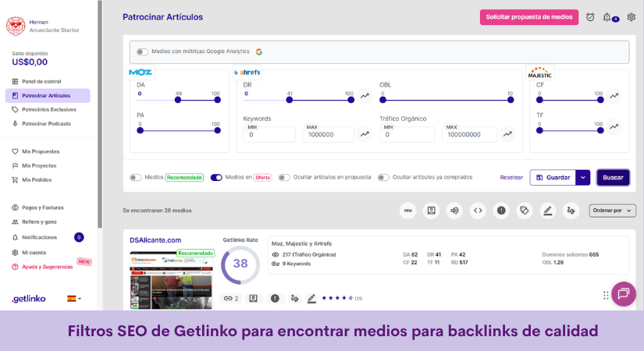Filter by code brackets icon
Viewport: 644px width, 351px height.
tap(478, 211)
